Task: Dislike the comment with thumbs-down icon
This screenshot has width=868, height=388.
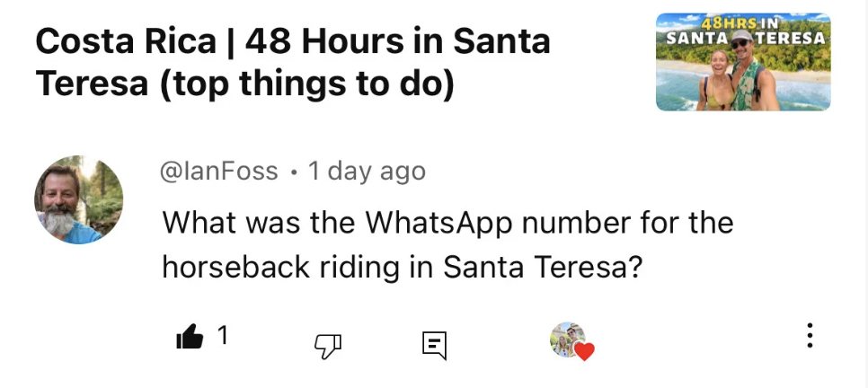Action: pyautogui.click(x=325, y=343)
